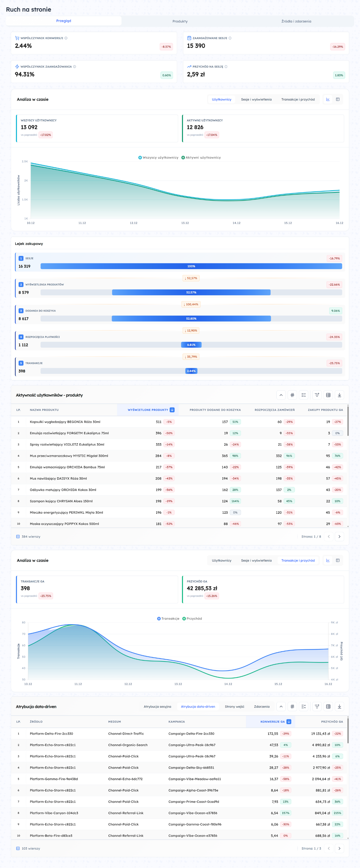This screenshot has height=868, width=360.
Task: Select Sesje i wyświetlenia in the top Analiza w czasie
Action: [256, 99]
